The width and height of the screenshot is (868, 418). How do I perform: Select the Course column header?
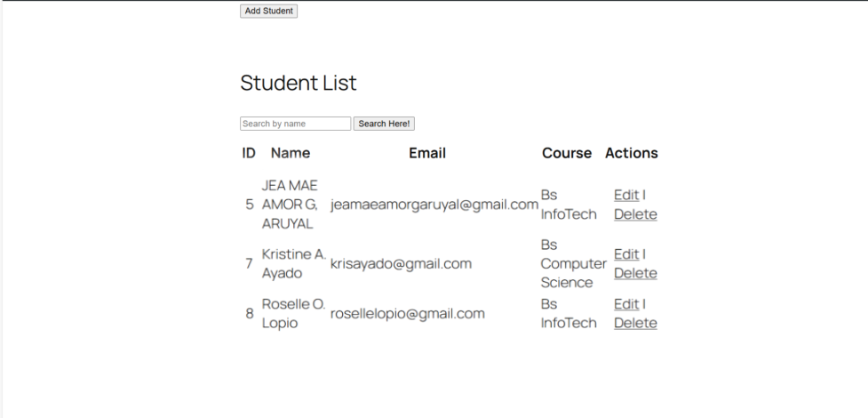[x=566, y=153]
